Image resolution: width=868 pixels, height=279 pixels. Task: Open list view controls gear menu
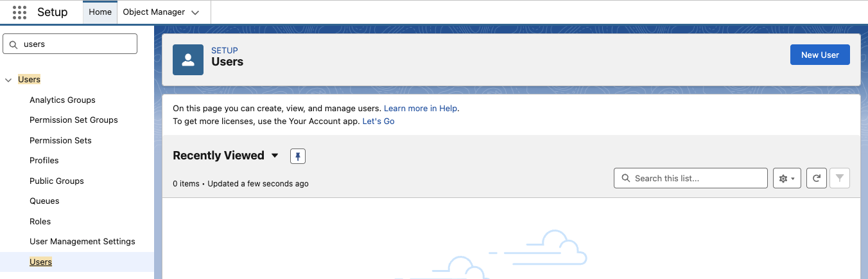786,178
